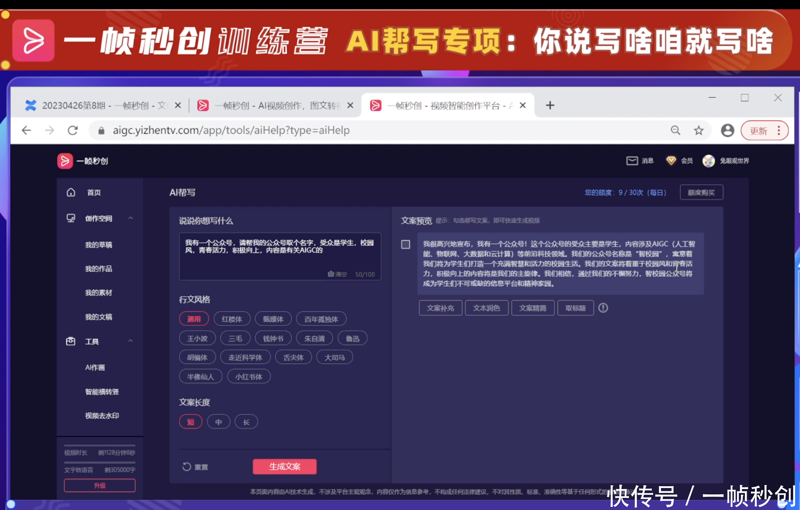Select the 大司马 writing style
The height and width of the screenshot is (510, 800).
tap(335, 358)
